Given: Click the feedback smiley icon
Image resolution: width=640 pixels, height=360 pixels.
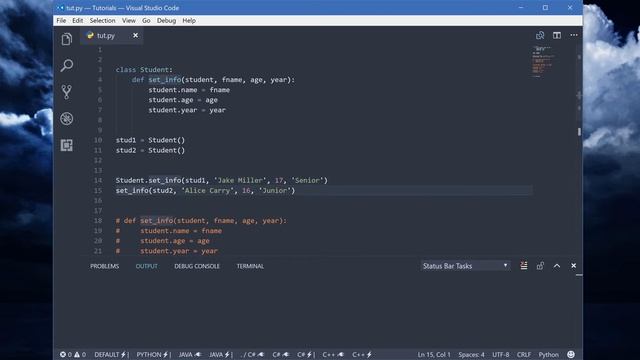Looking at the screenshot, I should click(x=571, y=355).
